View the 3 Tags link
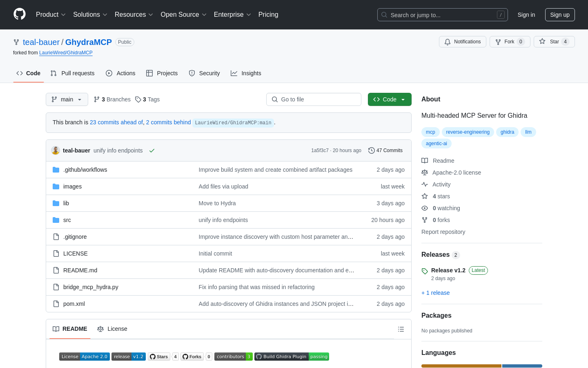588x368 pixels. (147, 99)
